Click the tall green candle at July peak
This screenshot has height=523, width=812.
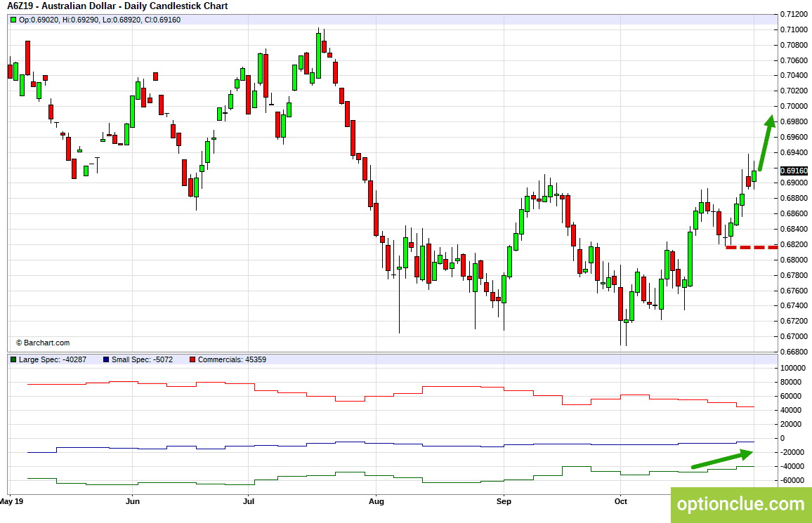click(318, 56)
